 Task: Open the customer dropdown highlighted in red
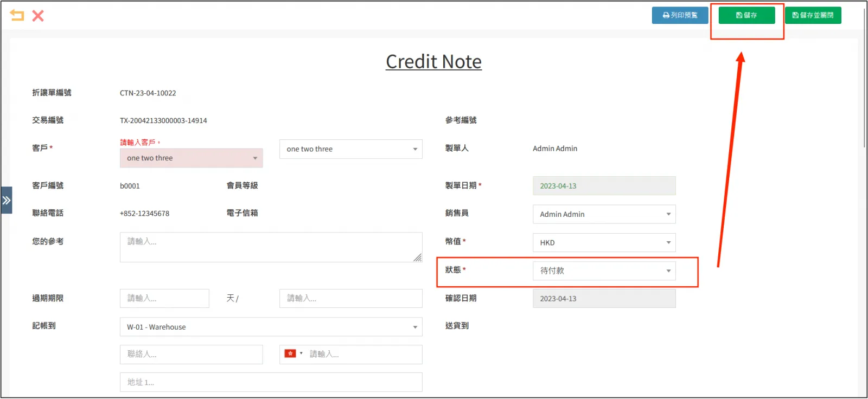click(191, 158)
